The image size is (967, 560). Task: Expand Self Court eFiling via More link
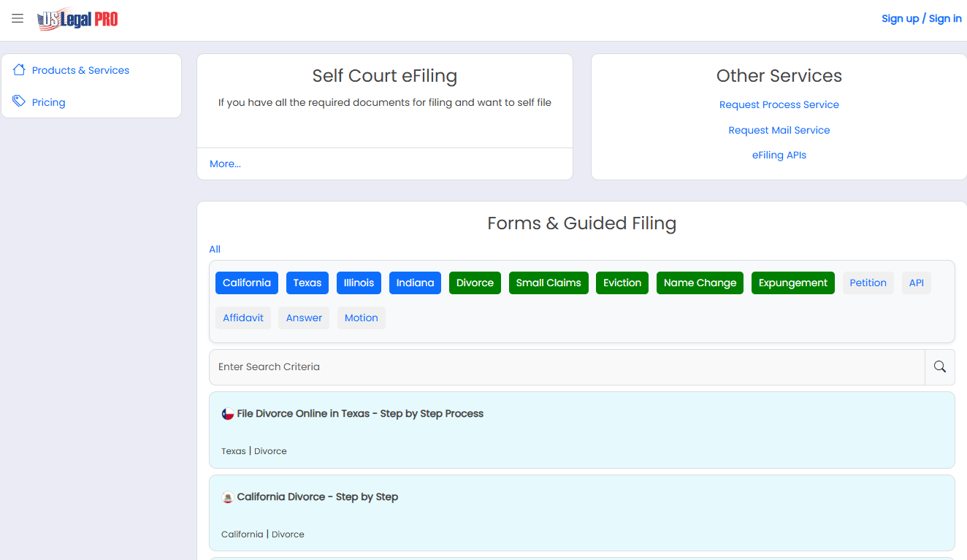click(x=225, y=164)
